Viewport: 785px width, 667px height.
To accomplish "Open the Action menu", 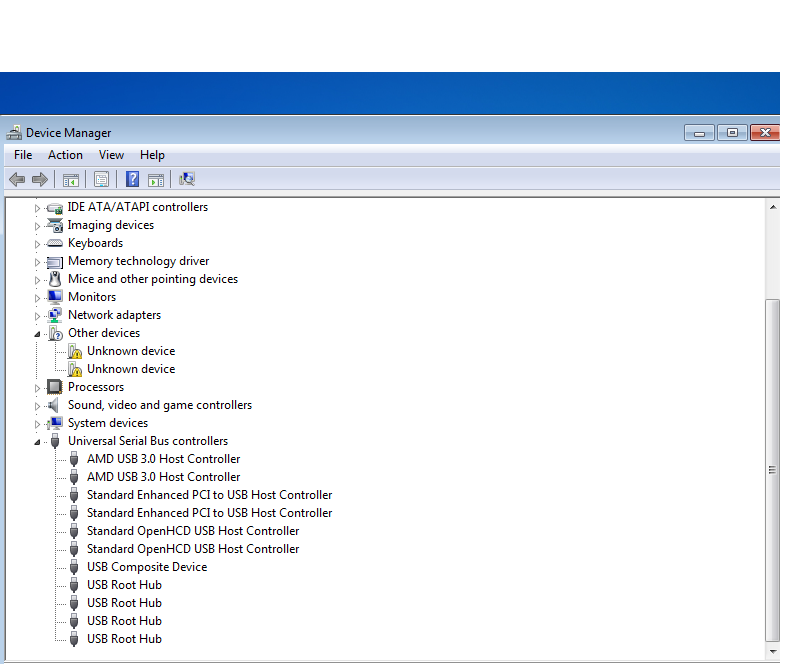I will (x=66, y=155).
